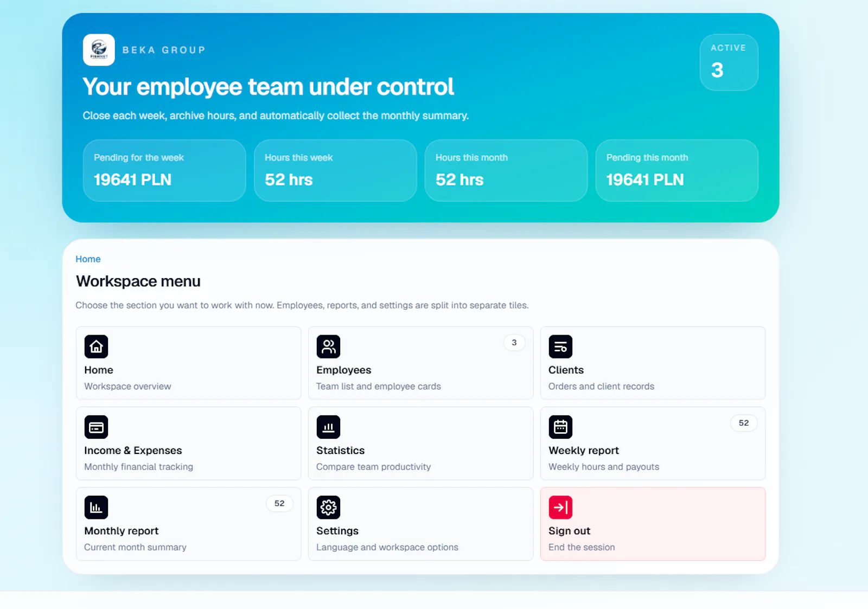This screenshot has height=609, width=868.
Task: Open the Statistics tile title
Action: point(340,451)
